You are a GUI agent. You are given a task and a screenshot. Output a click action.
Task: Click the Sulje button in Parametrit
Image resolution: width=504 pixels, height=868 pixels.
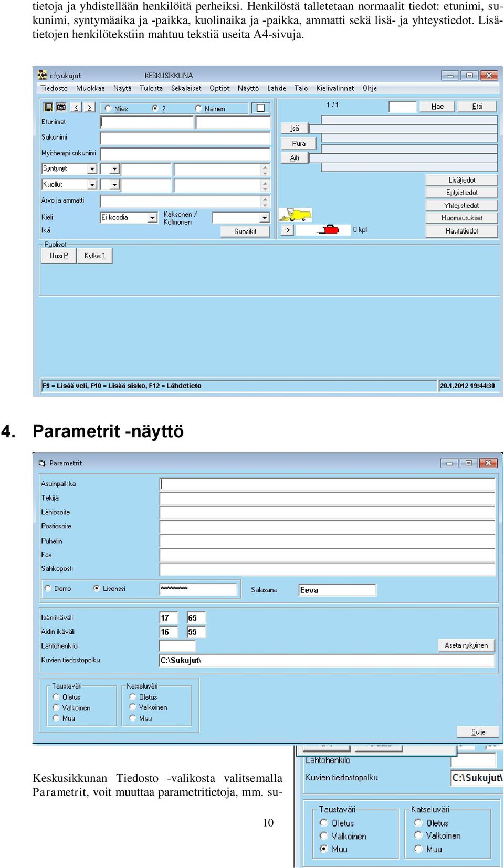(x=478, y=732)
